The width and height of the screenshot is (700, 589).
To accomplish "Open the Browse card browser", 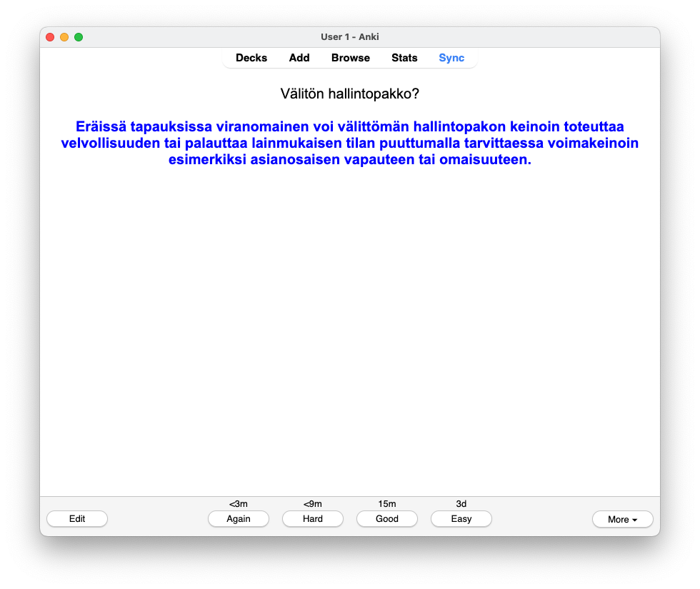I will pos(351,58).
